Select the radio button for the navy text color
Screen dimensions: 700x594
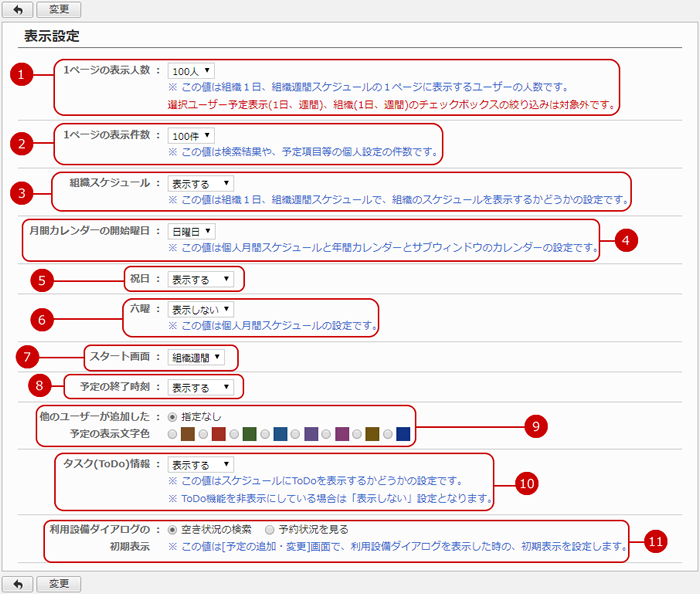tap(388, 434)
